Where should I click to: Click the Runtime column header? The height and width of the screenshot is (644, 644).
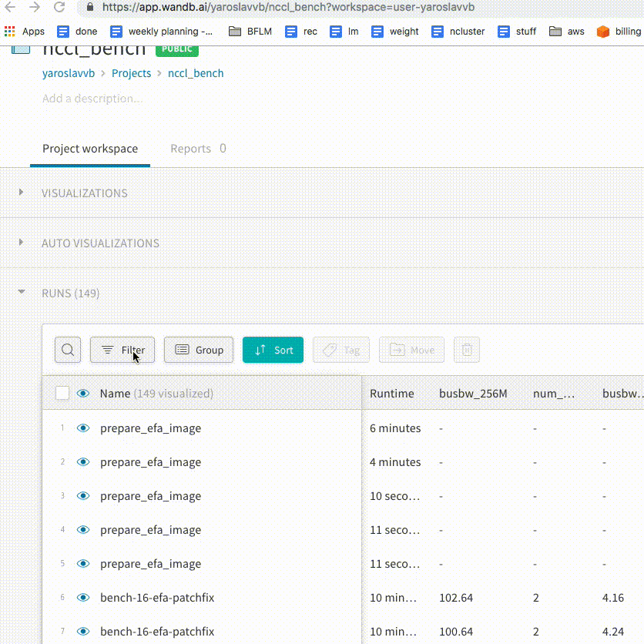pyautogui.click(x=392, y=394)
